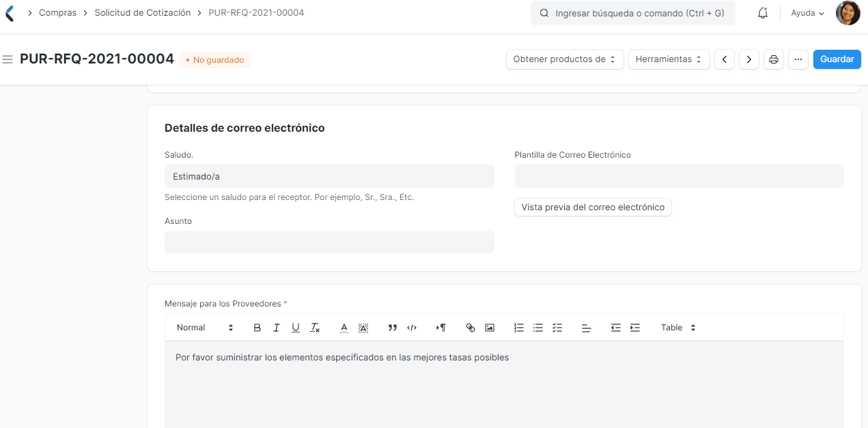Apply underline formatting in the editor

[x=295, y=328]
